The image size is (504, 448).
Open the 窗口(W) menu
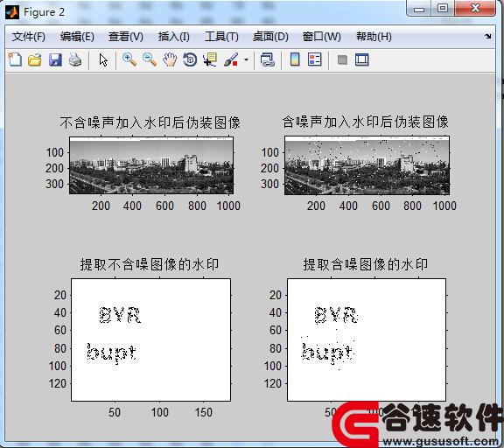pyautogui.click(x=321, y=37)
